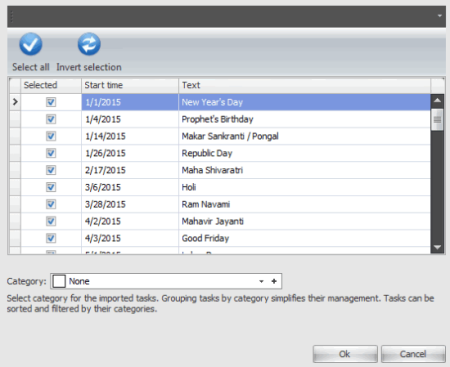Toggle the Makar Sankranti / Pongal checkbox
The width and height of the screenshot is (450, 367).
(51, 136)
